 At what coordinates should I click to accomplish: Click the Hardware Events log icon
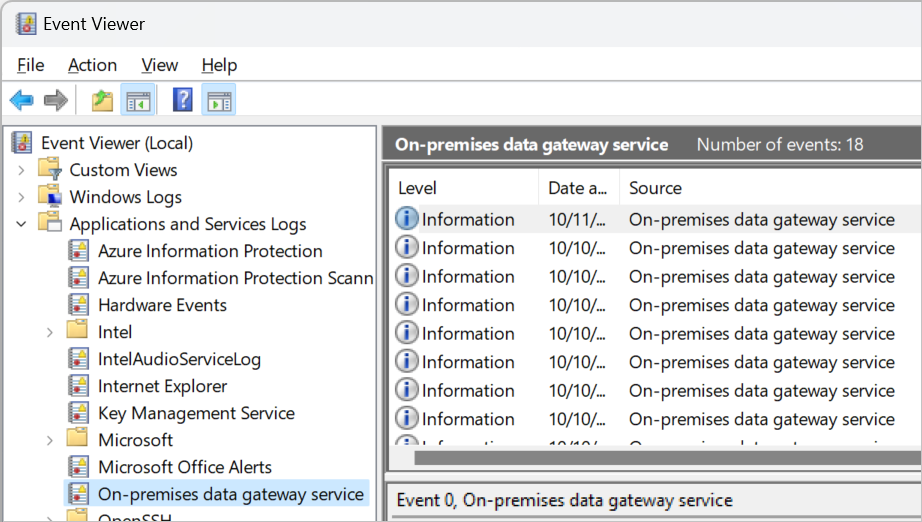point(78,305)
